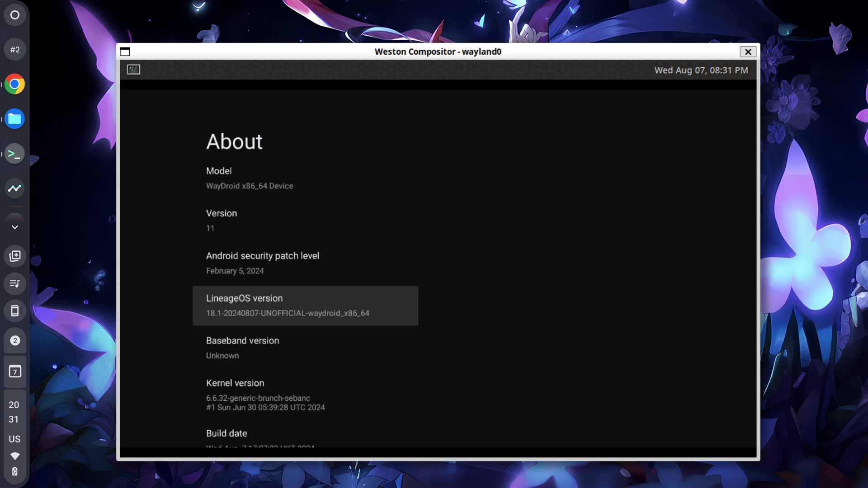Select the LineageOS version entry
The height and width of the screenshot is (488, 868).
click(x=305, y=305)
